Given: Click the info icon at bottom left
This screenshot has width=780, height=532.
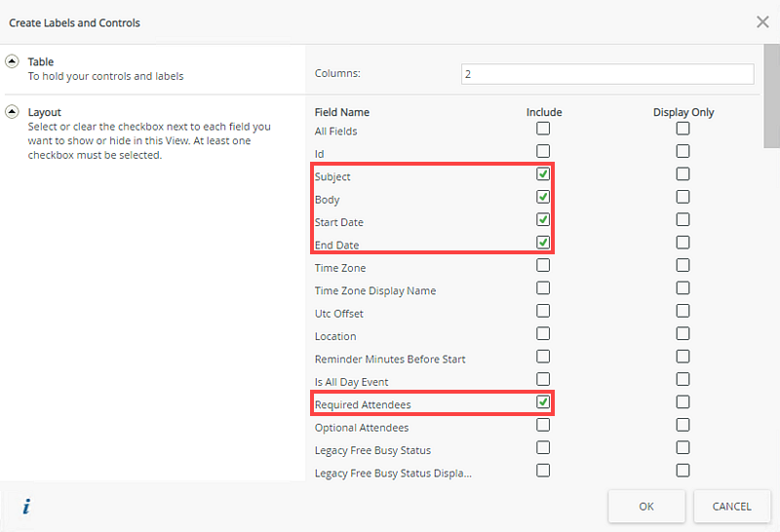Looking at the screenshot, I should tap(26, 506).
